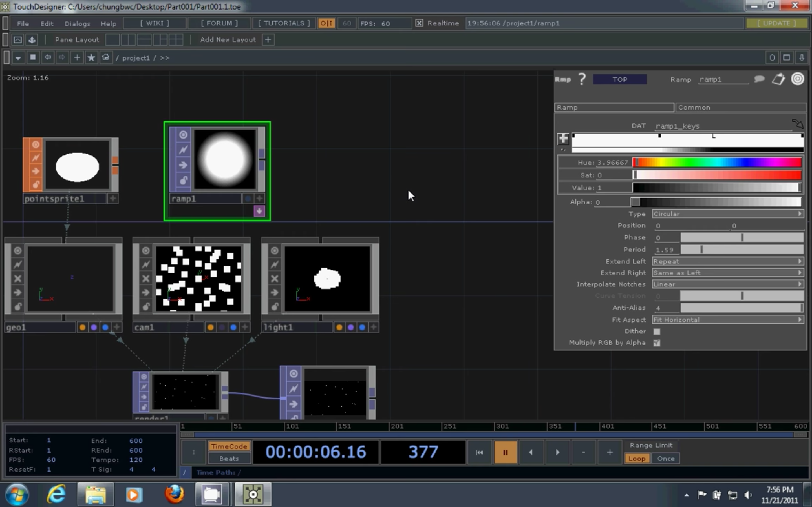Open the Dialogs menu
This screenshot has height=507, width=812.
click(x=77, y=23)
